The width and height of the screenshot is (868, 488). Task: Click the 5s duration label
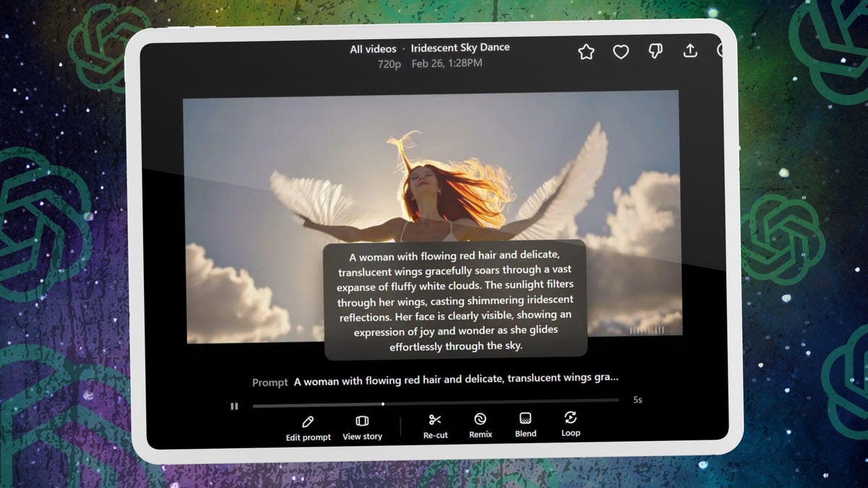click(x=637, y=400)
